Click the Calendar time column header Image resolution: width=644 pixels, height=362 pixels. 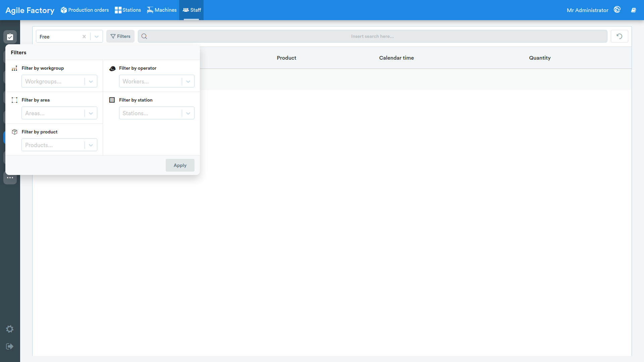click(396, 58)
